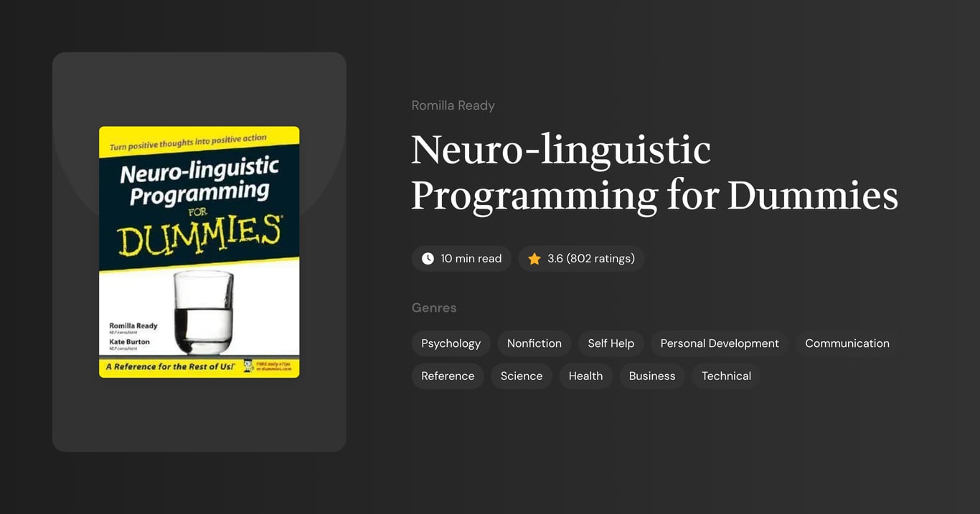This screenshot has height=514, width=980.
Task: Click the clock icon beside read time
Action: click(x=428, y=258)
